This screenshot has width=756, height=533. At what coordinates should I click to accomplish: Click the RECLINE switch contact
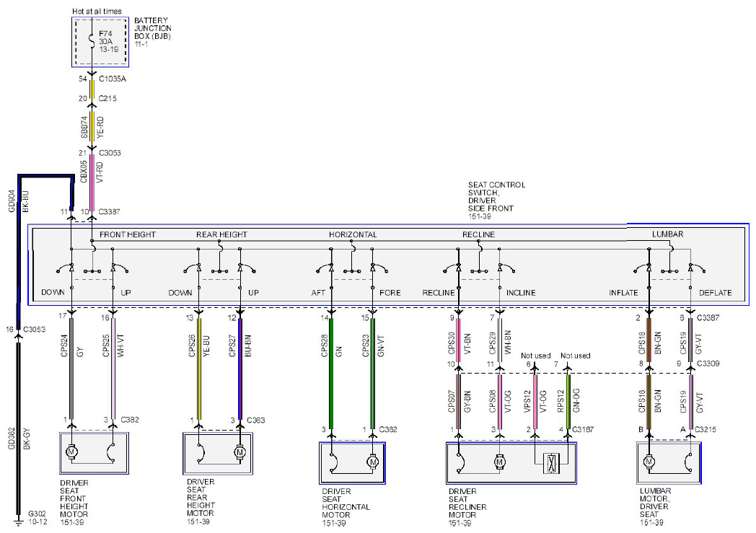452,268
